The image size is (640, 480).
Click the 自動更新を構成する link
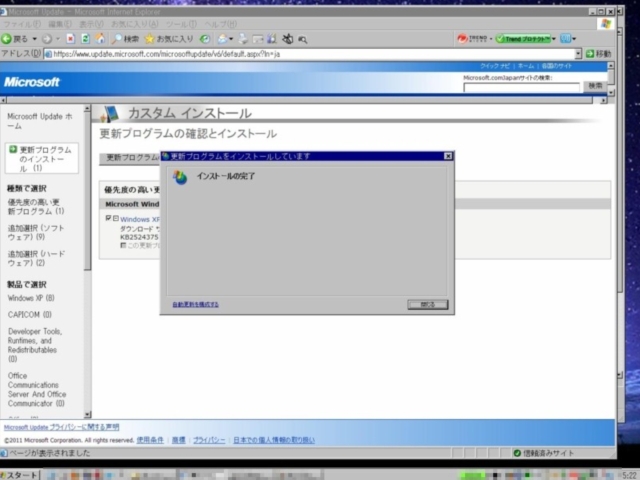196,304
